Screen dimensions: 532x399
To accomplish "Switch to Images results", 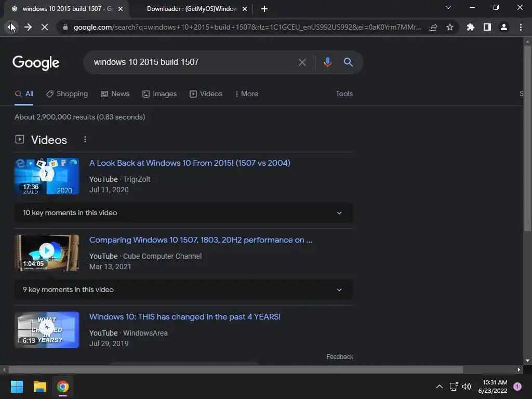I will click(159, 94).
